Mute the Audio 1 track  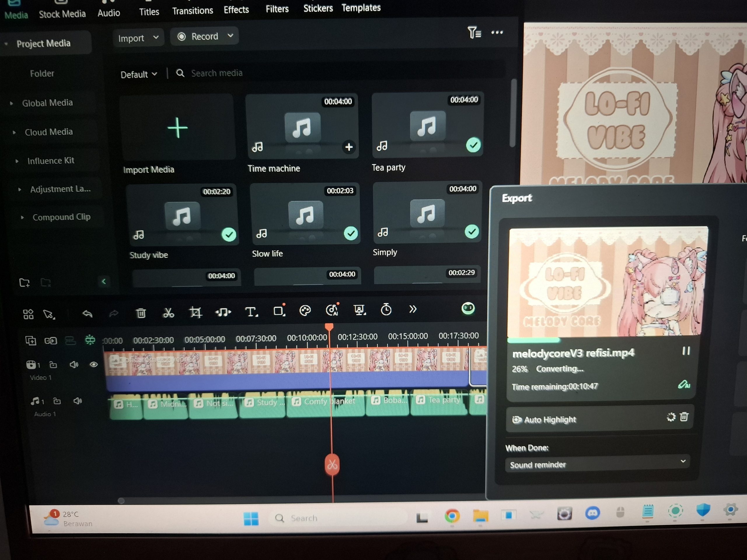[x=78, y=401]
